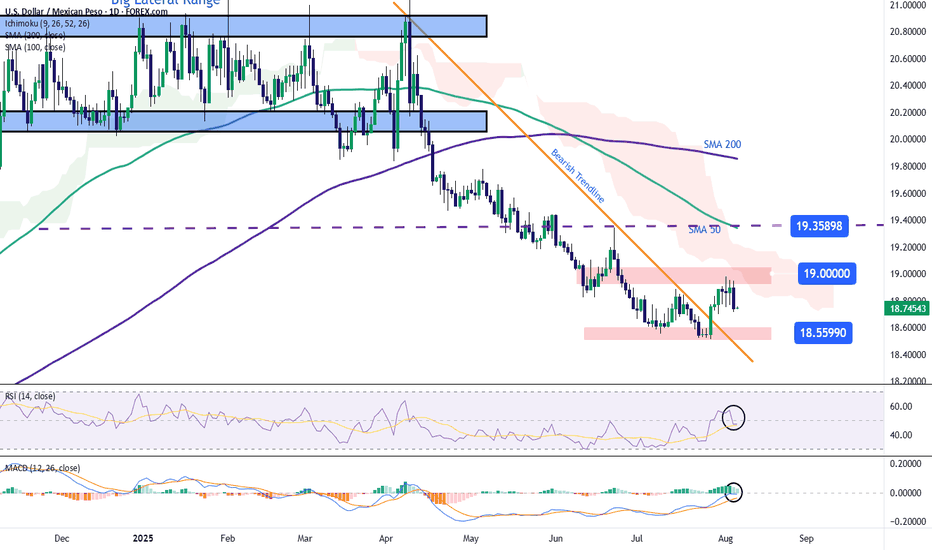
Task: Select the SMA 200 text label
Action: coord(722,144)
